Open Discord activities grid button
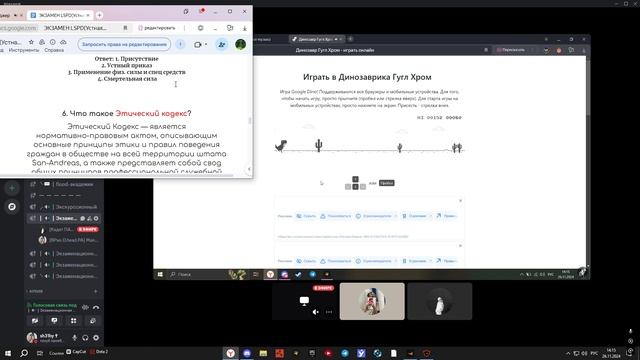 click(73, 321)
